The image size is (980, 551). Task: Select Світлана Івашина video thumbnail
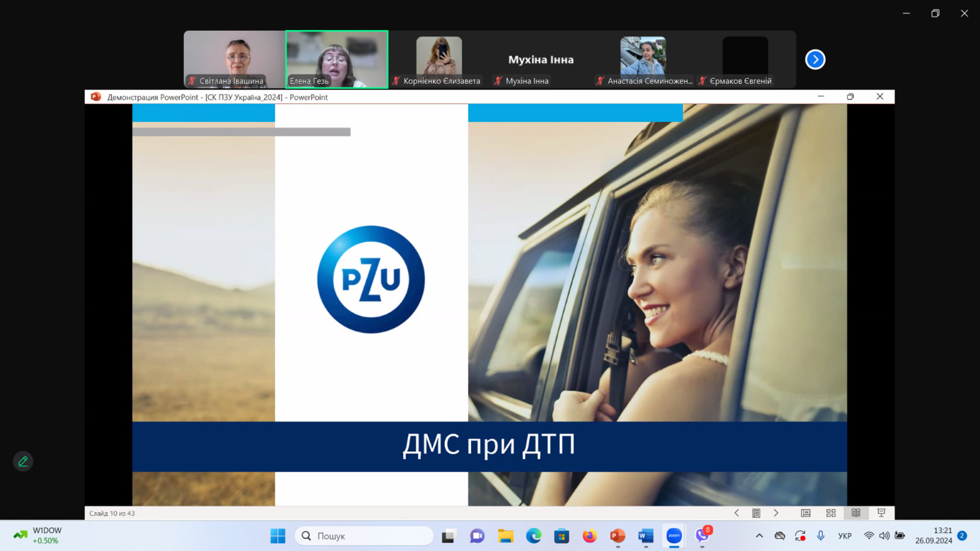point(235,60)
